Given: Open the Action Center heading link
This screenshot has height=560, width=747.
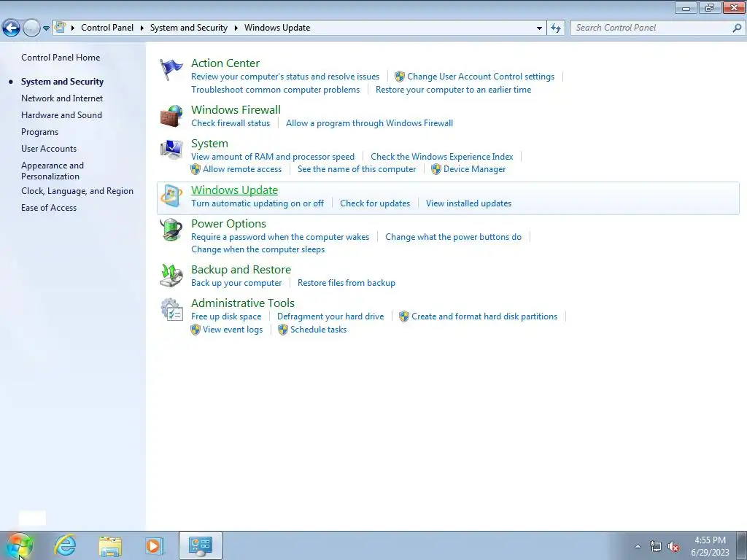Looking at the screenshot, I should 225,63.
